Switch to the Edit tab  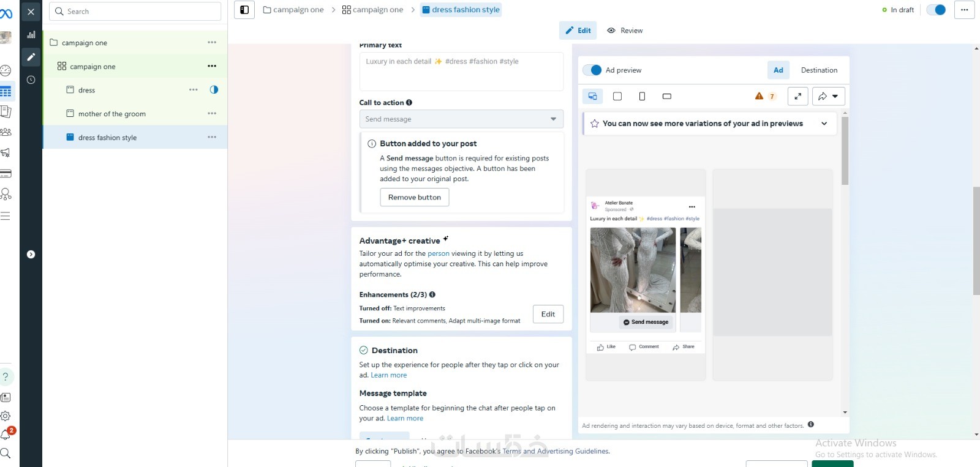(x=578, y=31)
